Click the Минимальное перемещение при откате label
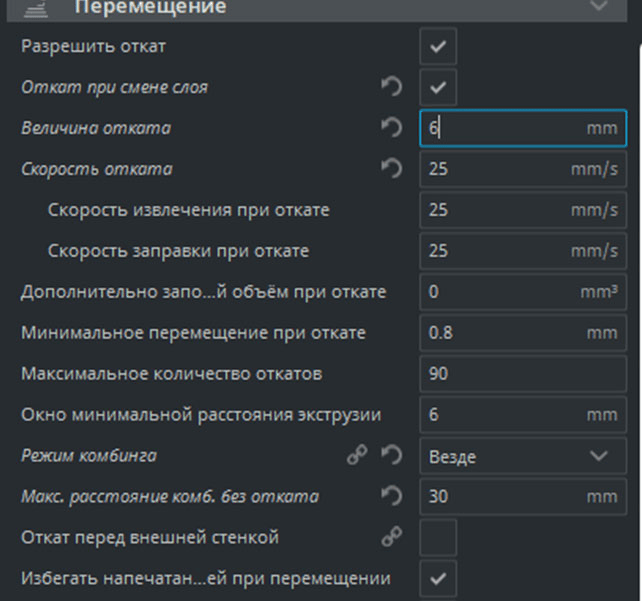Image resolution: width=642 pixels, height=601 pixels. pos(193,333)
